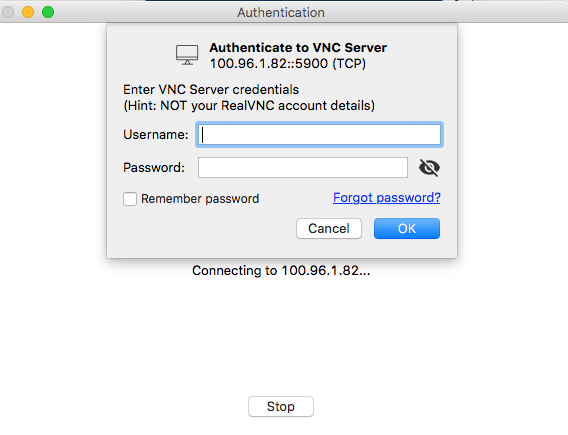Click the "Authenticate to VNC Server" heading
Viewport: 568px width, 435px height.
point(298,47)
